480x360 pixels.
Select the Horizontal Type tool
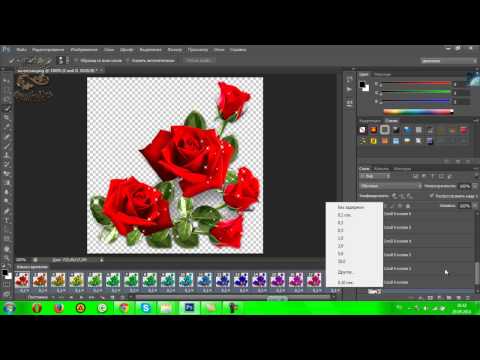[7, 220]
